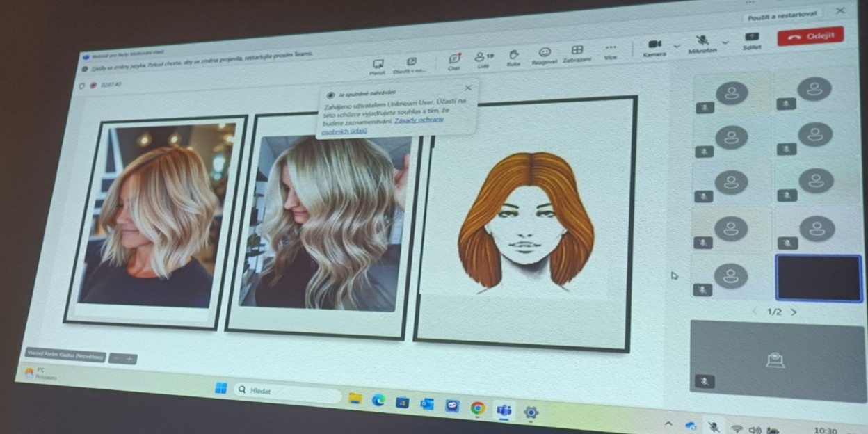Expand the Kamera options dropdown arrow
The height and width of the screenshot is (434, 868).
(676, 47)
